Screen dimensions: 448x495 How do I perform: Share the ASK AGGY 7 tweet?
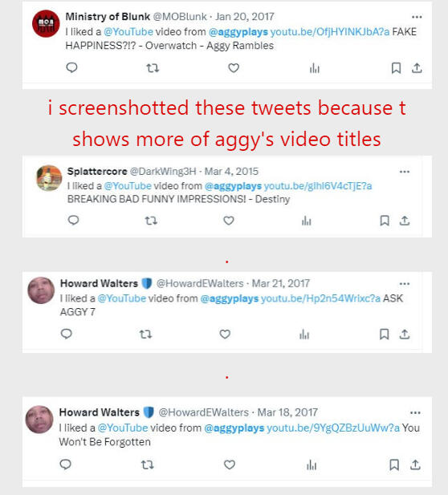(405, 334)
